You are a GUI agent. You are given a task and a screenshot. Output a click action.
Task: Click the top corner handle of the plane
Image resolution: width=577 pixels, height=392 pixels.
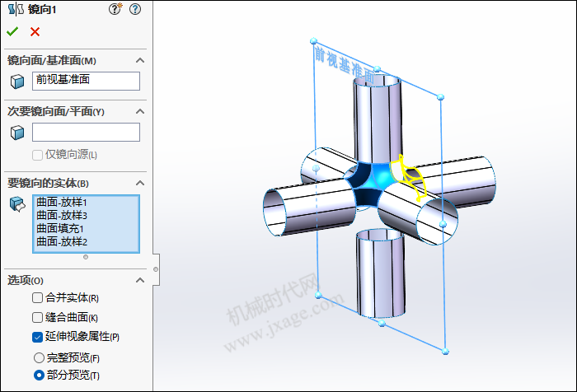(x=313, y=40)
